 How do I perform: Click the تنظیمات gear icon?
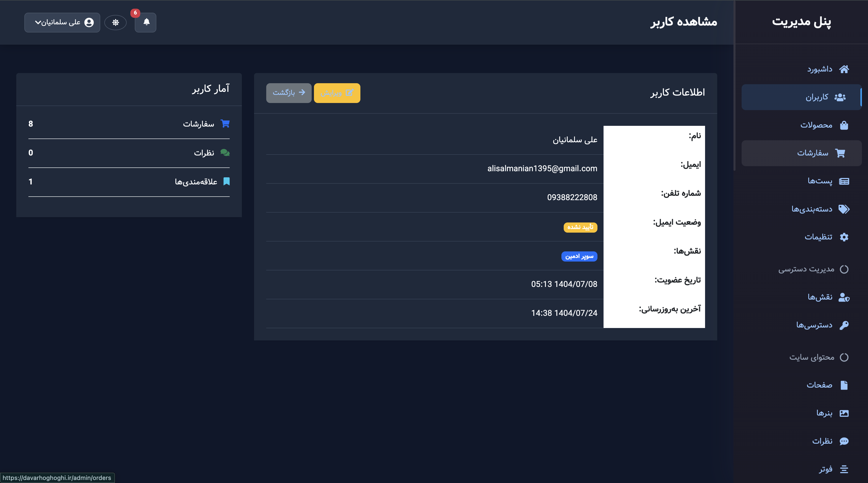click(x=844, y=237)
